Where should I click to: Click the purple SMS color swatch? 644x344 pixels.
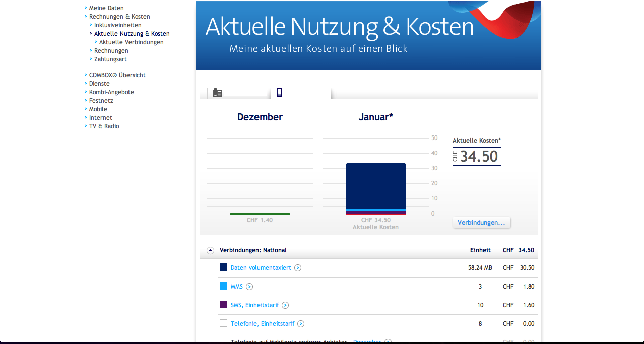pos(223,305)
